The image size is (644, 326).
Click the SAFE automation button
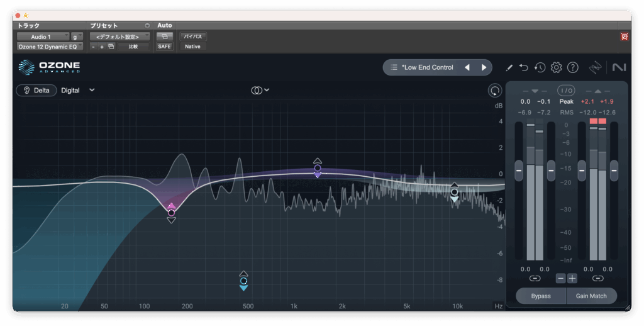pyautogui.click(x=164, y=47)
